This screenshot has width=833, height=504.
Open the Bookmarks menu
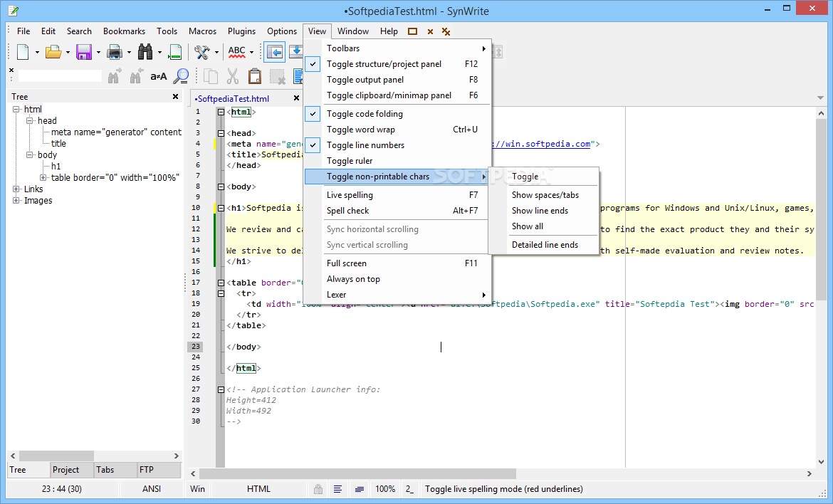[x=125, y=31]
